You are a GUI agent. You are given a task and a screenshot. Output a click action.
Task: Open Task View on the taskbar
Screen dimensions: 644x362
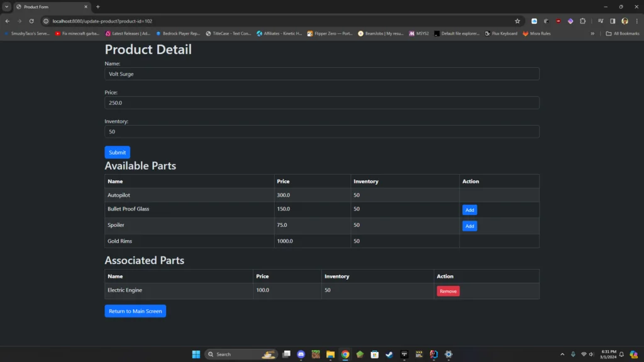click(x=286, y=354)
